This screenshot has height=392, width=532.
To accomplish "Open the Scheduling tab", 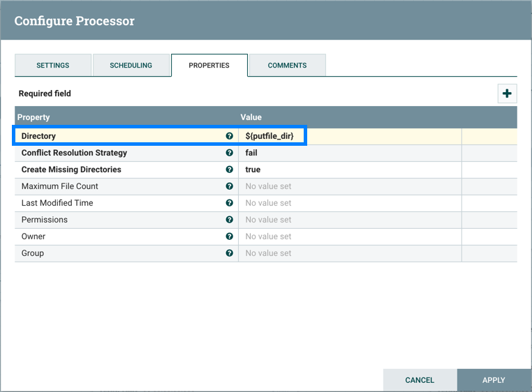I will click(131, 66).
